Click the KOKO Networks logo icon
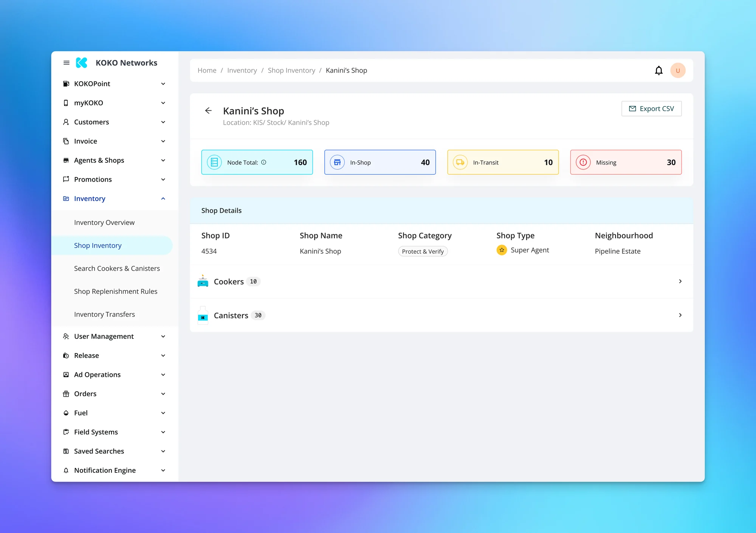 tap(82, 63)
